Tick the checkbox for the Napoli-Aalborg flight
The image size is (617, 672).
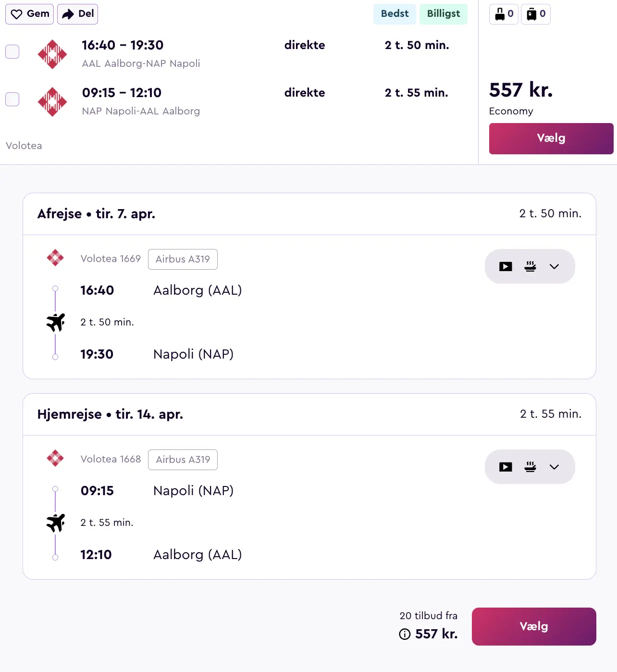[12, 99]
